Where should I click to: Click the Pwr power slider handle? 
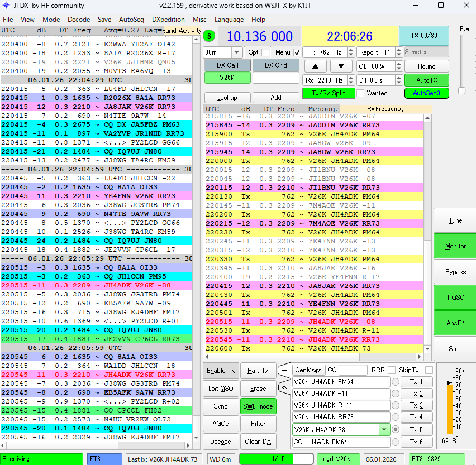(x=462, y=90)
